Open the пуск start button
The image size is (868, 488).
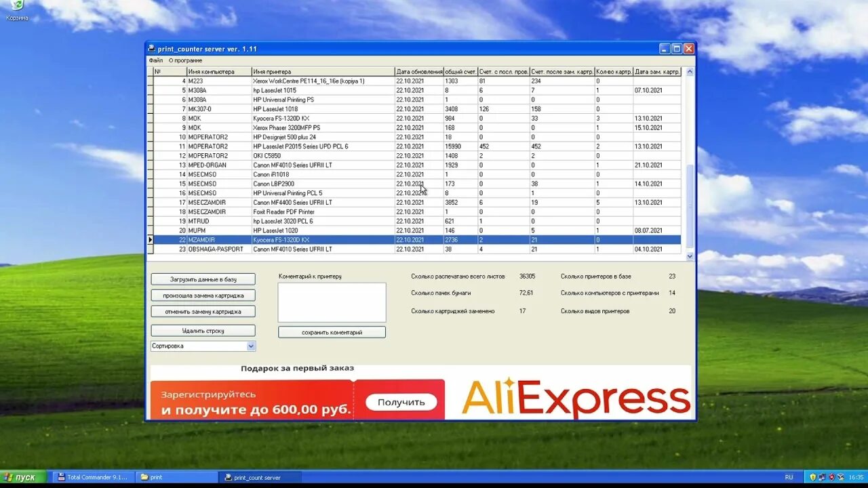point(24,477)
